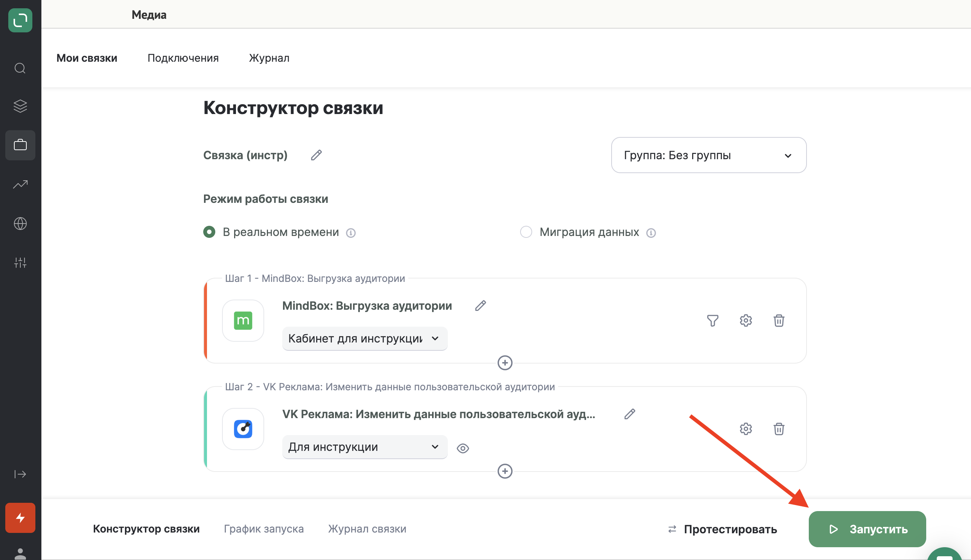
Task: Open the globe icon in sidebar
Action: tap(20, 224)
